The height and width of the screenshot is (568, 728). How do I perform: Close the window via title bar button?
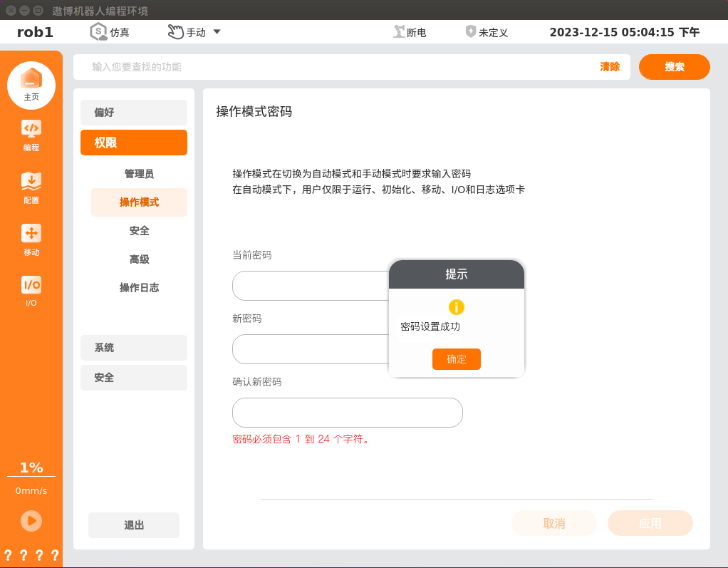pos(11,10)
